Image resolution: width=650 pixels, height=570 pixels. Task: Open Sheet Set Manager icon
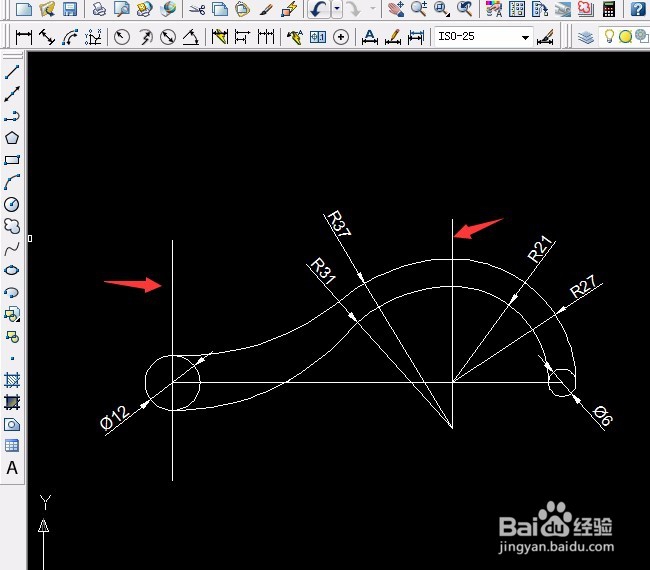pyautogui.click(x=563, y=8)
